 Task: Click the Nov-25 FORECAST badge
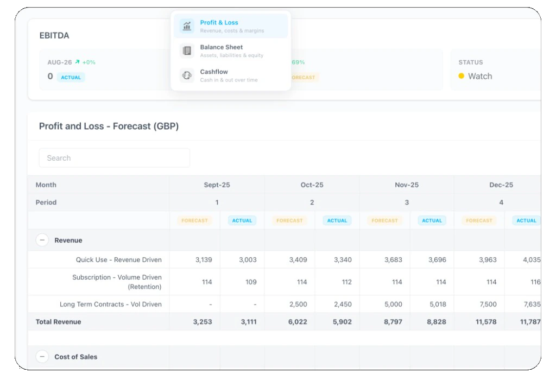point(385,220)
